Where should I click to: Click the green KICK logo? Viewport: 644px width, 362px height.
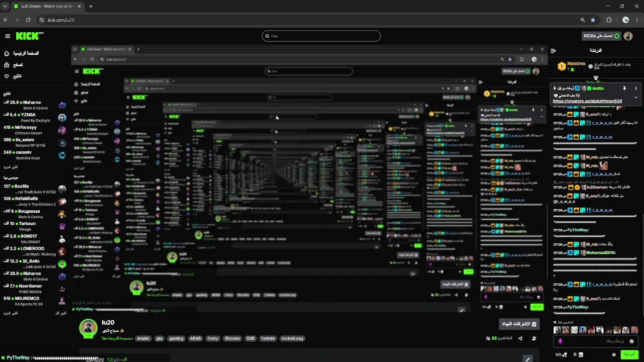tap(29, 36)
